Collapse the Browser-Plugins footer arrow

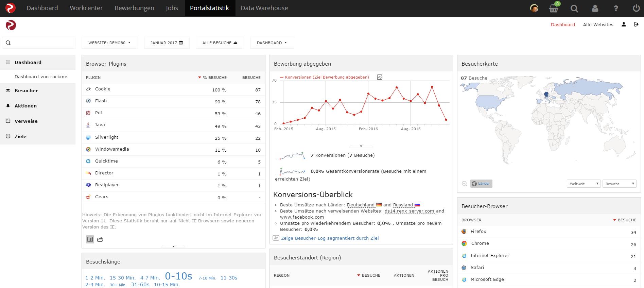[x=173, y=247]
